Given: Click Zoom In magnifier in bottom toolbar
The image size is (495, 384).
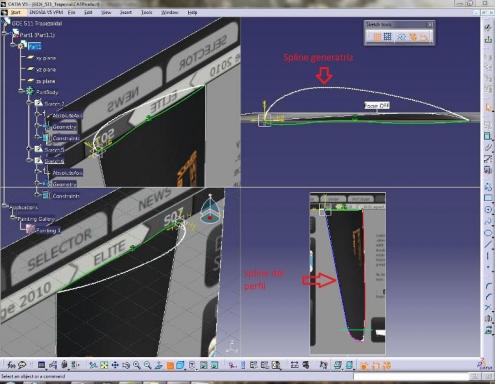Looking at the screenshot, I should (137, 365).
